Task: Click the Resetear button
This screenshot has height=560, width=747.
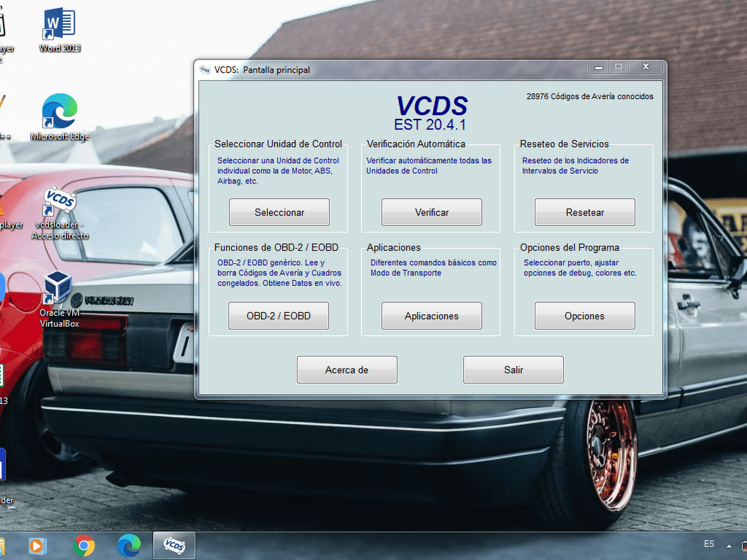Action: [x=585, y=212]
